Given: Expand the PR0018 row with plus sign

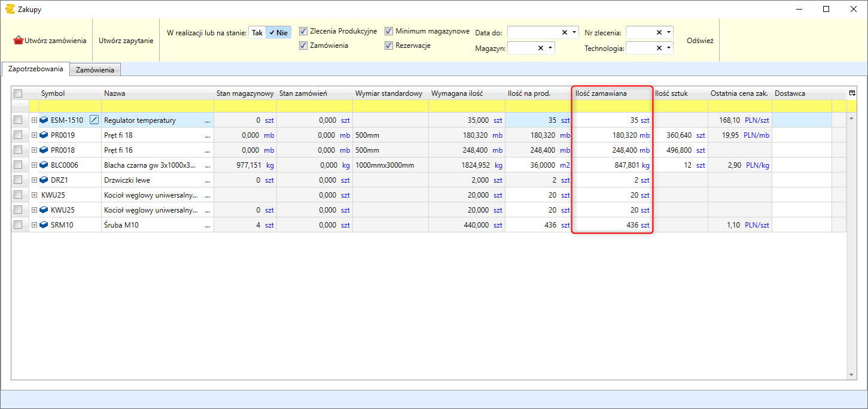Looking at the screenshot, I should click(x=34, y=150).
